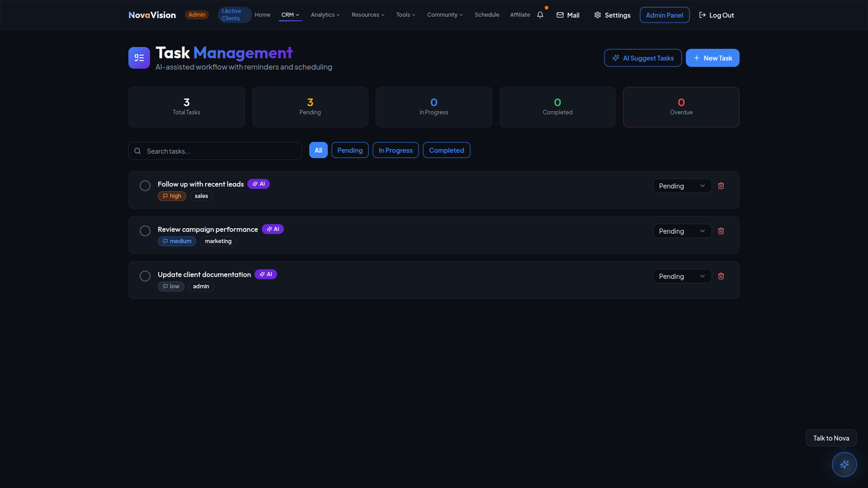The height and width of the screenshot is (488, 868).
Task: Click the notification bell icon
Action: click(540, 15)
